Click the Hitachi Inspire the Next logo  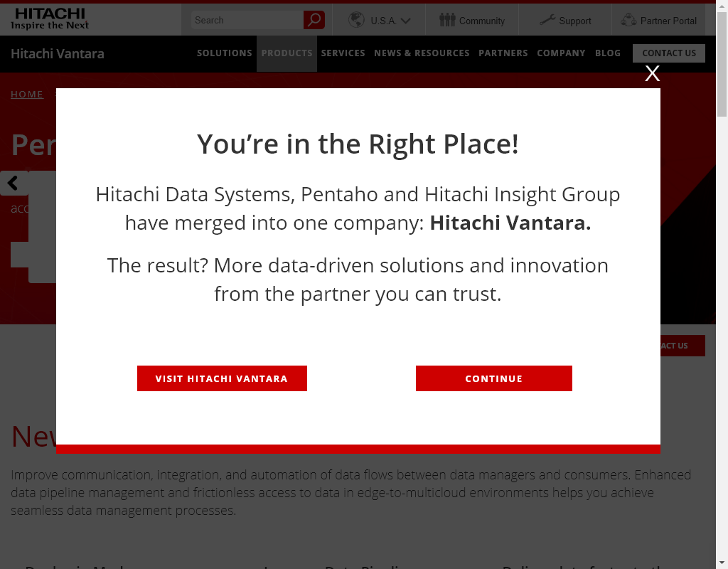coord(50,19)
